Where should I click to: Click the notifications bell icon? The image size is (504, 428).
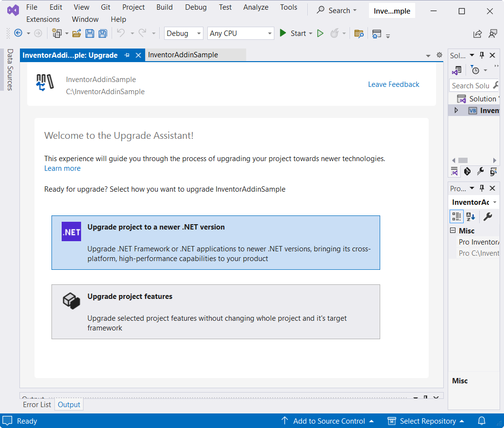[x=482, y=421]
